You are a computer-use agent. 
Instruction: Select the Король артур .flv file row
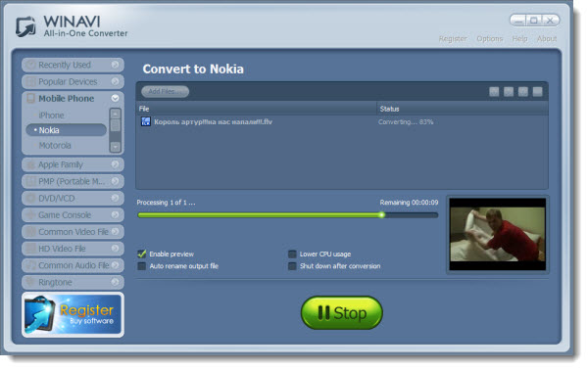tap(342, 121)
